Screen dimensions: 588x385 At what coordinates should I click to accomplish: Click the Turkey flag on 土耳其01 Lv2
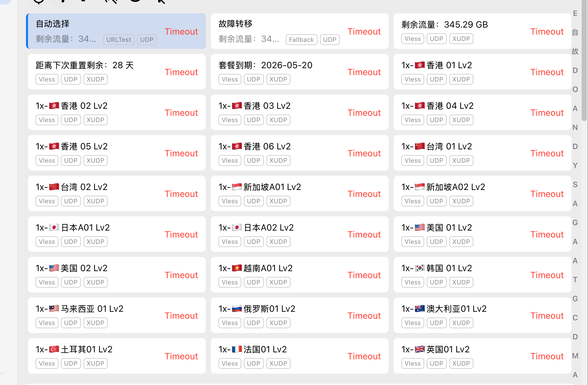pyautogui.click(x=54, y=349)
